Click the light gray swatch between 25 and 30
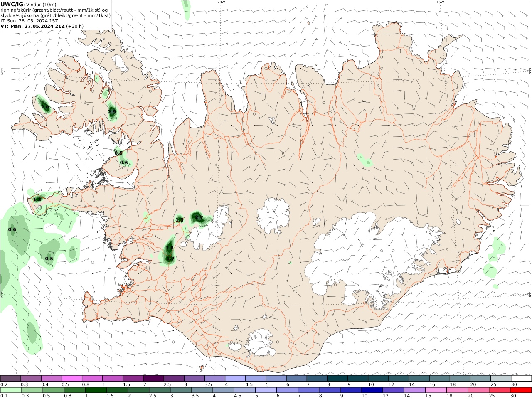Screen dimensions: 532x399 (500, 378)
